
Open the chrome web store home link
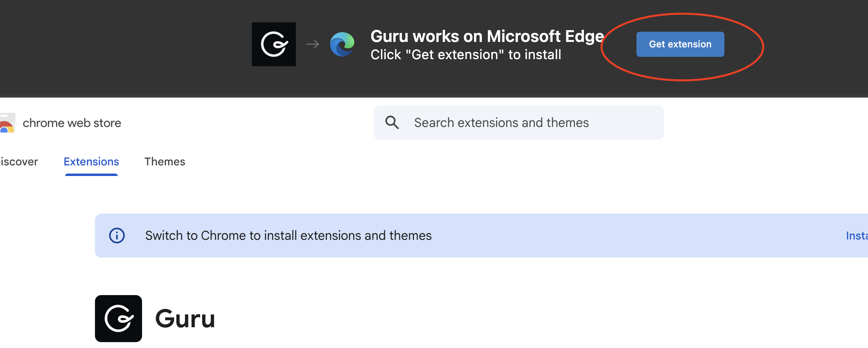tap(72, 123)
